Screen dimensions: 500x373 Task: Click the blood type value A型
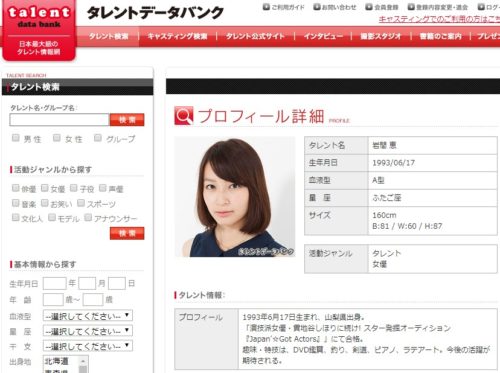[378, 180]
